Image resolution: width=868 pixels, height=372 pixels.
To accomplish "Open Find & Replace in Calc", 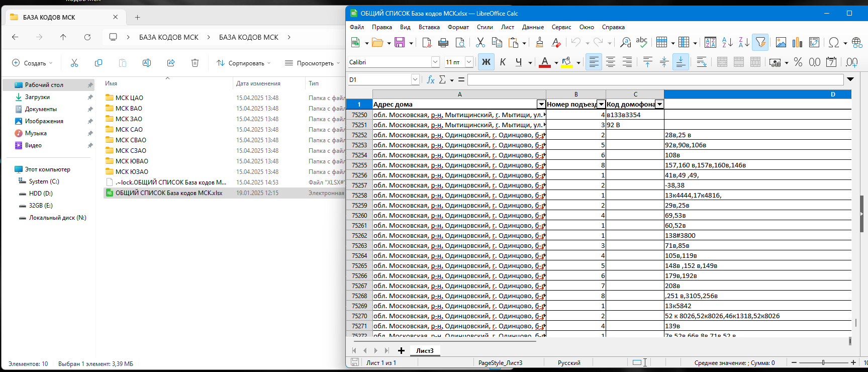I will click(x=625, y=42).
